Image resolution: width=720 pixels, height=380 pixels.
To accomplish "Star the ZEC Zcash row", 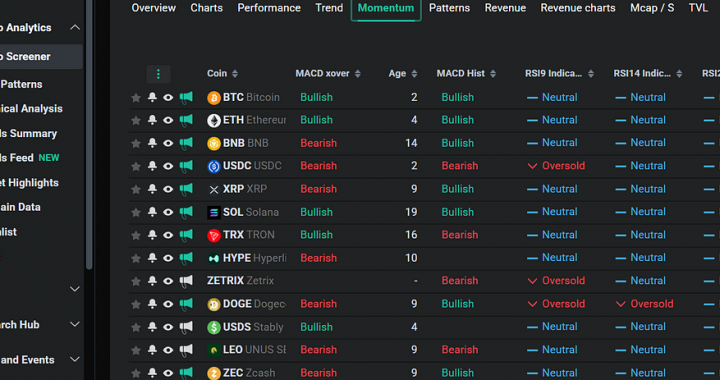I will [x=135, y=373].
